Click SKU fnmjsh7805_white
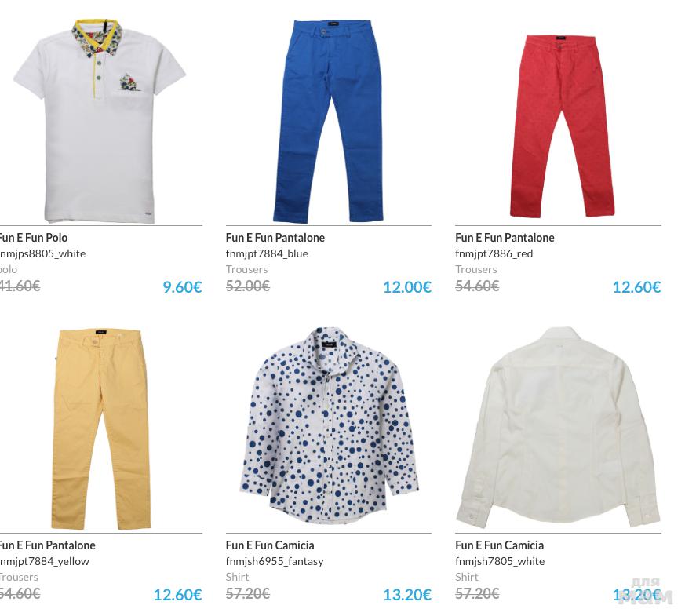This screenshot has height=616, width=685. pyautogui.click(x=500, y=561)
